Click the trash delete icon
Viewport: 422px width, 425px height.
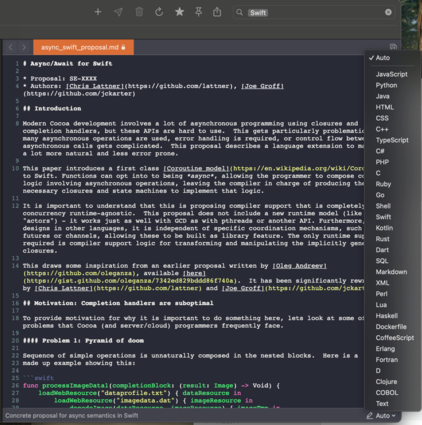click(x=139, y=12)
